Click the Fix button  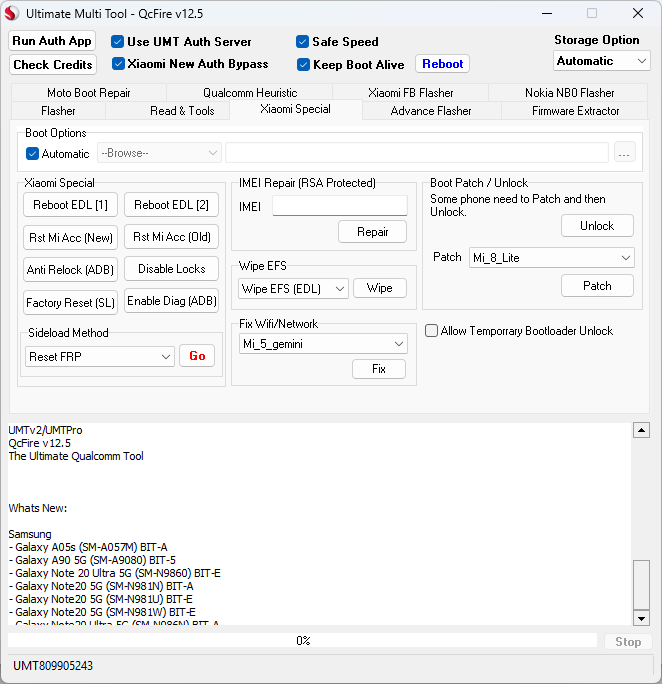point(379,369)
